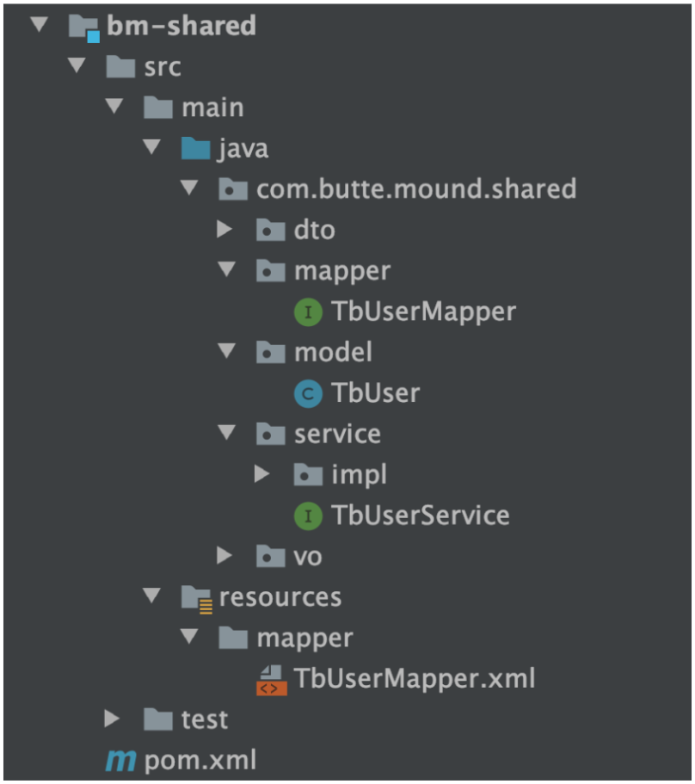
Task: Click the TbUser class icon
Action: click(x=308, y=394)
